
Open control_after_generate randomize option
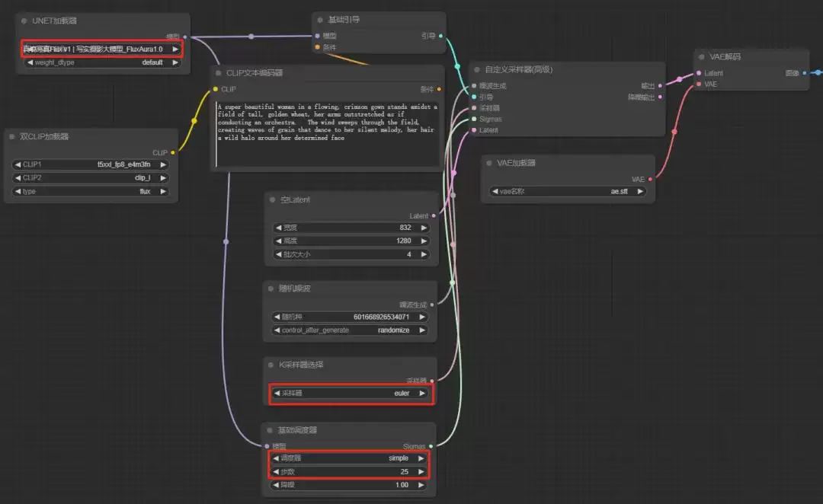(350, 330)
